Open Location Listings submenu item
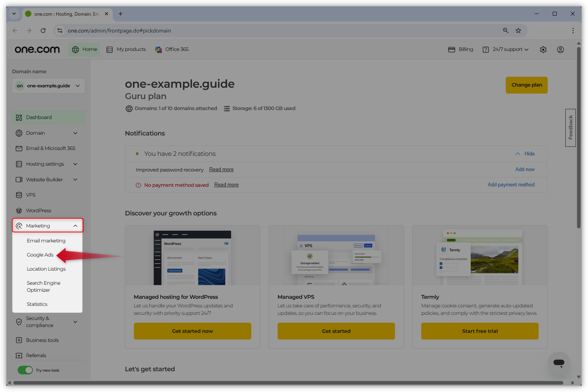The image size is (588, 392). click(x=46, y=269)
